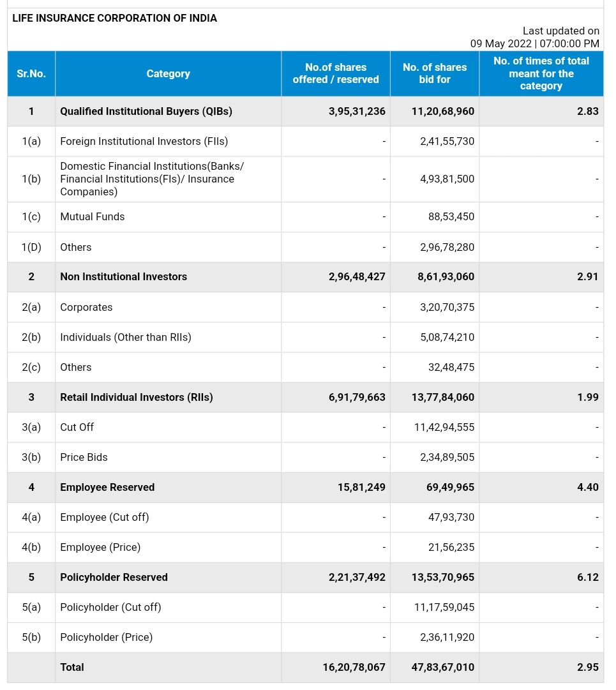Screen dimensions: 616x690
Task: Click the value 3,95,31,236
Action: (357, 111)
